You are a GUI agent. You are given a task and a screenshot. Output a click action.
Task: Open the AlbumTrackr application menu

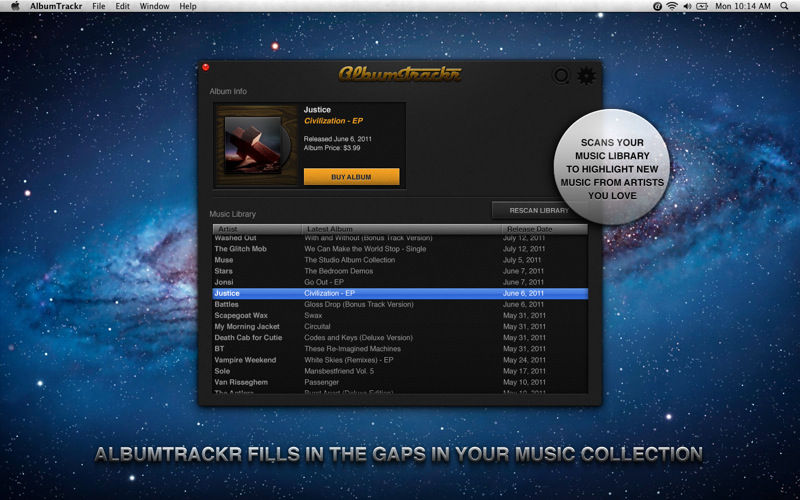56,6
